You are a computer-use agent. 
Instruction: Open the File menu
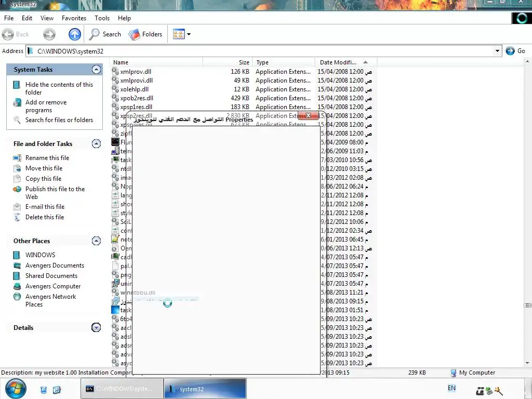point(9,18)
